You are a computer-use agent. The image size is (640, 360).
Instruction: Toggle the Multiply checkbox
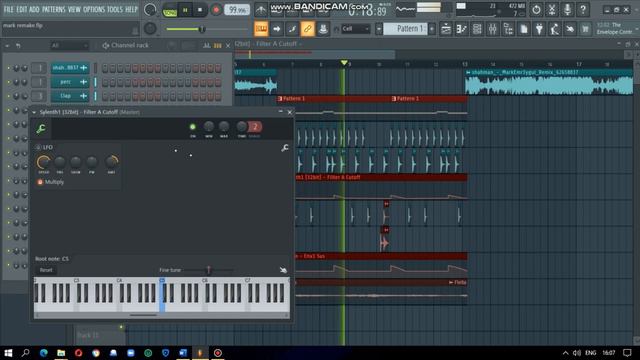(40, 182)
